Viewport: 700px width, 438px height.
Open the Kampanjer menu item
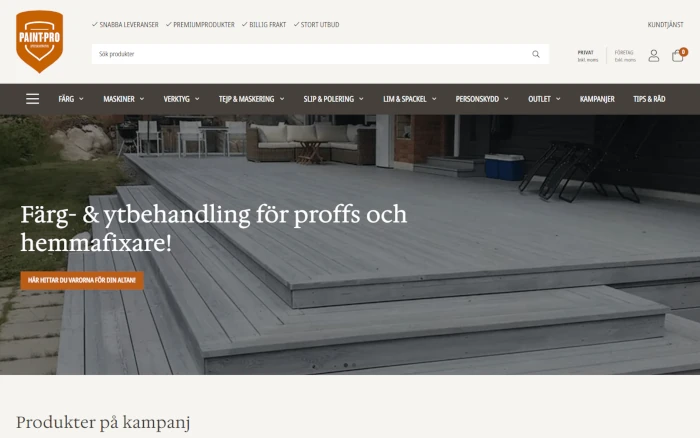(597, 99)
